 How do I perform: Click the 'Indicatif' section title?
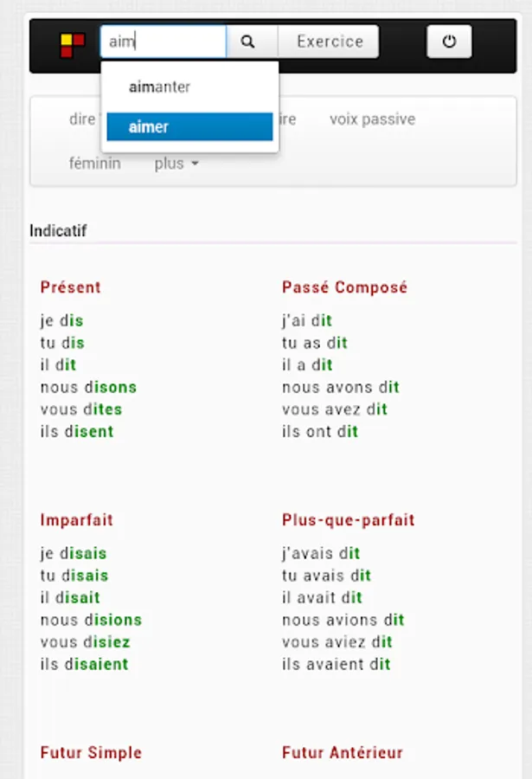(x=58, y=230)
